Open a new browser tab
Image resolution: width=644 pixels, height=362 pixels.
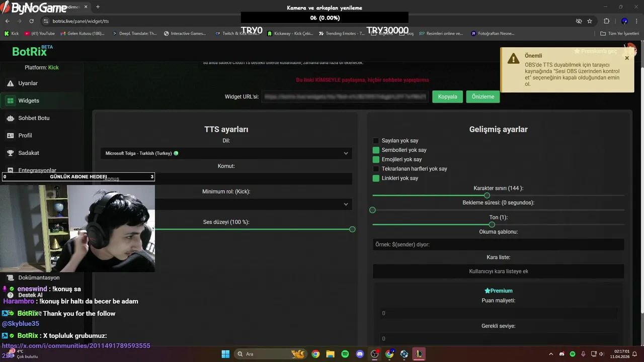pyautogui.click(x=98, y=7)
